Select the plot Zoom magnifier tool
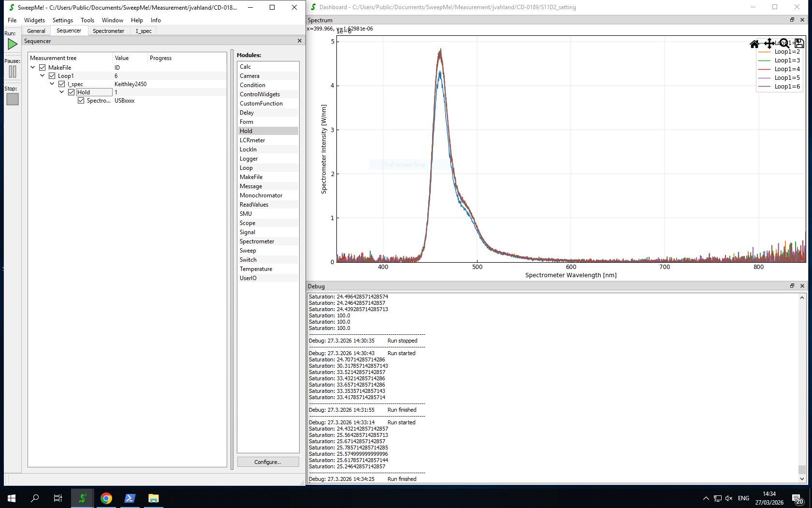The width and height of the screenshot is (812, 508). pos(784,44)
